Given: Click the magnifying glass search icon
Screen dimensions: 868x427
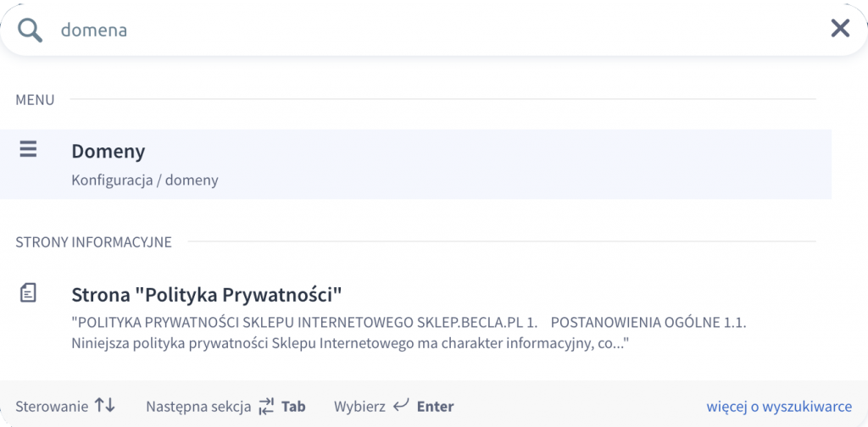Looking at the screenshot, I should (30, 30).
